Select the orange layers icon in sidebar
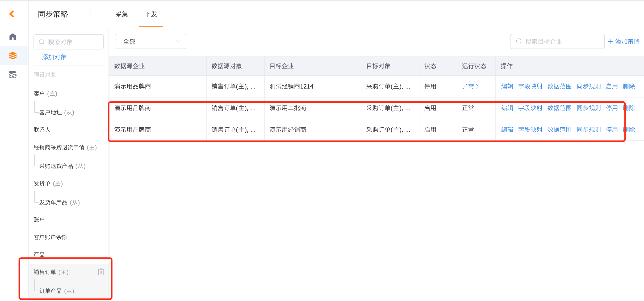Image resolution: width=644 pixels, height=301 pixels. 13,55
